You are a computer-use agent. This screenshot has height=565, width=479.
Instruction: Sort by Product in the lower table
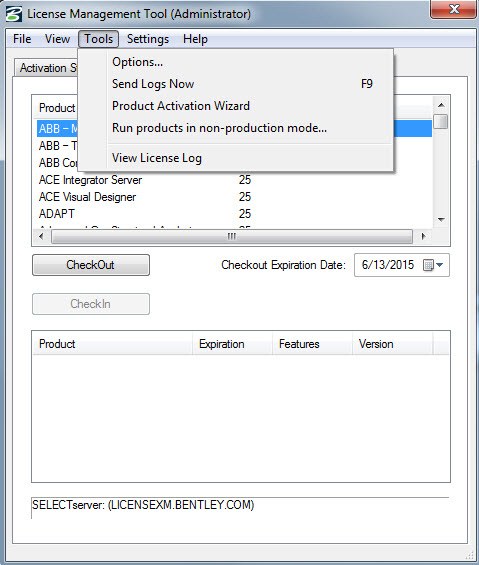112,344
